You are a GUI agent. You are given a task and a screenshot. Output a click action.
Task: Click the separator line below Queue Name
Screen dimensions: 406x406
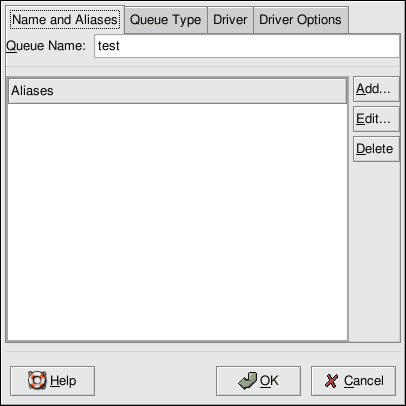pyautogui.click(x=203, y=67)
